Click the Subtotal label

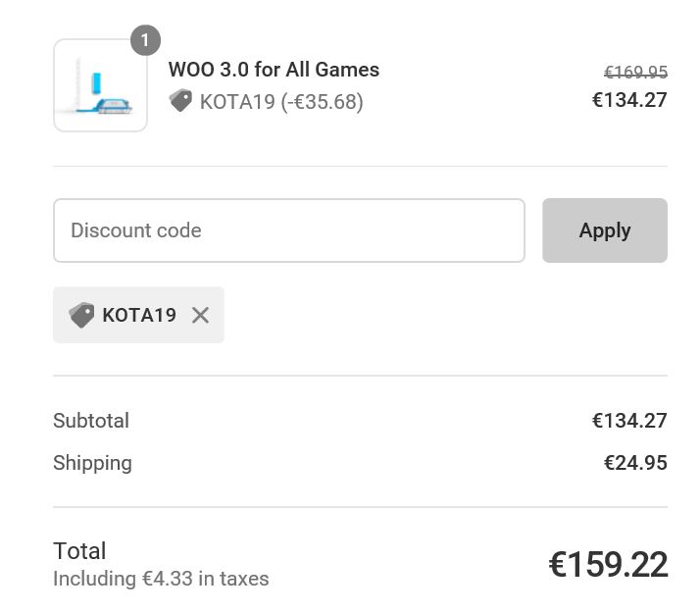coord(91,421)
